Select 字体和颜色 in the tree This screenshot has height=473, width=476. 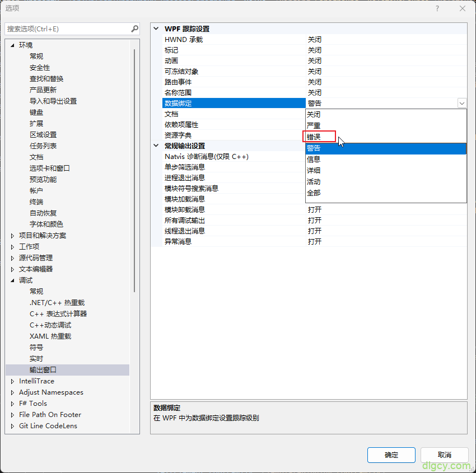pyautogui.click(x=46, y=224)
